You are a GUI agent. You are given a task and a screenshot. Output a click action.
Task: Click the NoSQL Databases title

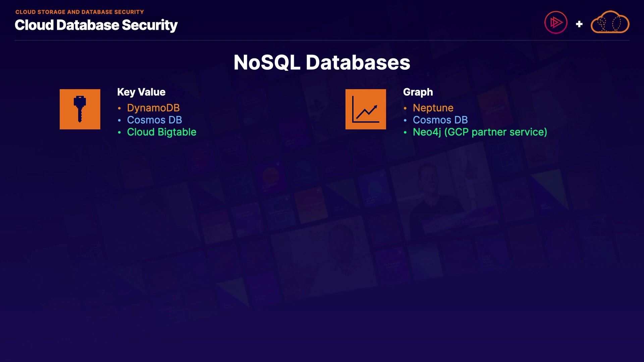point(322,62)
